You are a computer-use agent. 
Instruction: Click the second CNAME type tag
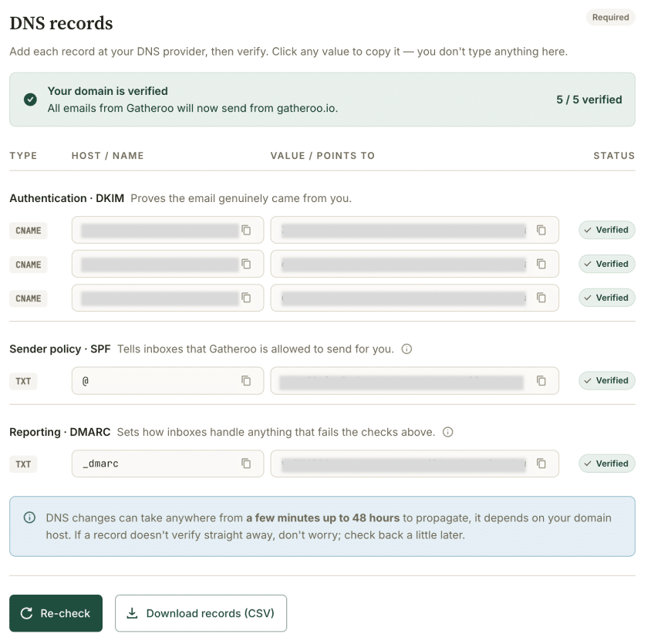coord(29,265)
